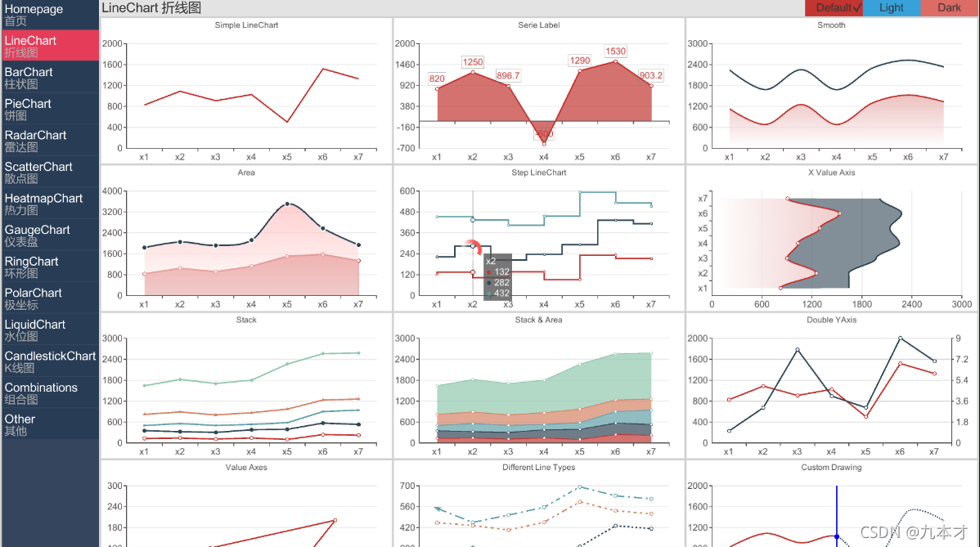980x547 pixels.
Task: Open CandlestickChart K线图 page
Action: [49, 361]
